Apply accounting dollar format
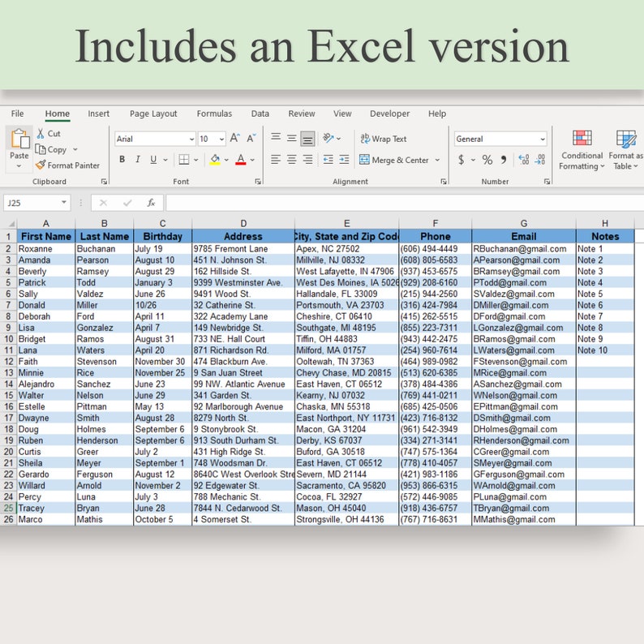The width and height of the screenshot is (644, 644). pos(462,159)
